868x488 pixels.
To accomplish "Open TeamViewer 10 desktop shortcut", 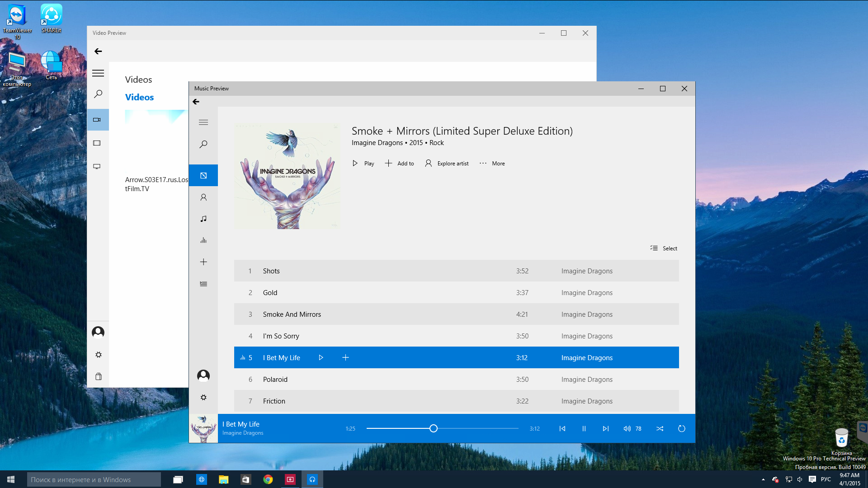I will (x=17, y=22).
